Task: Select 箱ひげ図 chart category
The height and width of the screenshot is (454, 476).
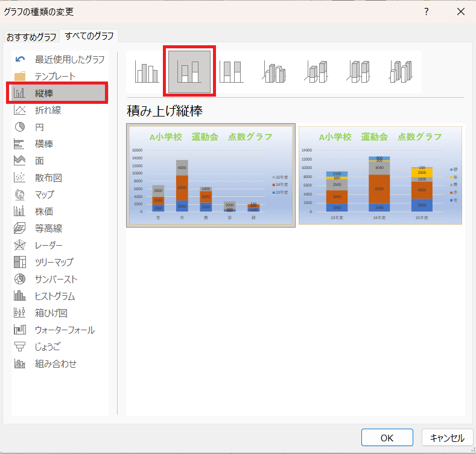Action: tap(60, 313)
